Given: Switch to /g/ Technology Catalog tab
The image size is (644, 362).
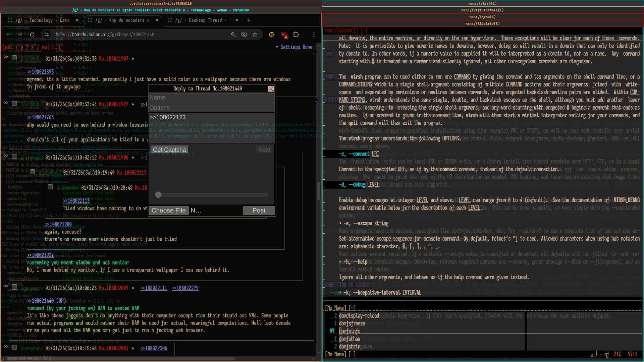Looking at the screenshot, I should [44, 20].
